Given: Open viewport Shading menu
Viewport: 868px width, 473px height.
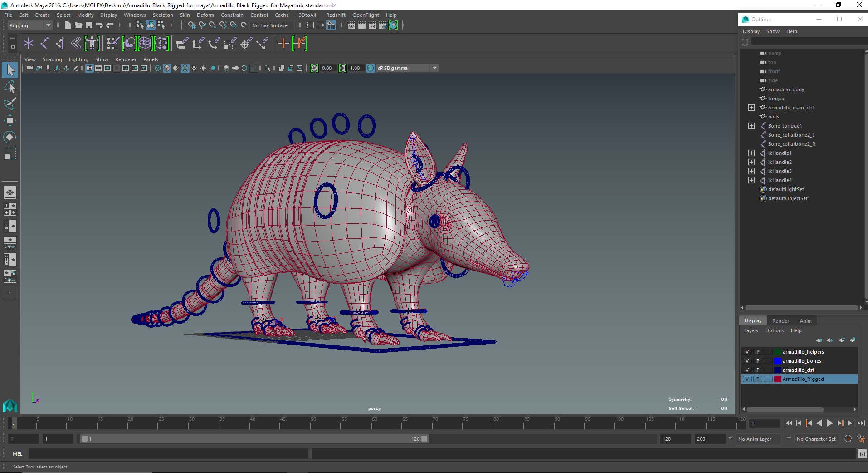Looking at the screenshot, I should click(52, 59).
